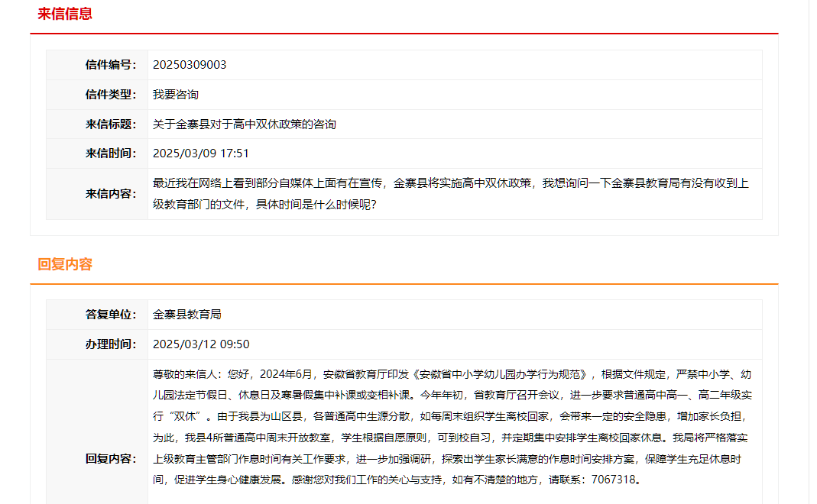Select the received time 2025/03/09 17:51
Screen dimensions: 817x504
click(x=200, y=153)
